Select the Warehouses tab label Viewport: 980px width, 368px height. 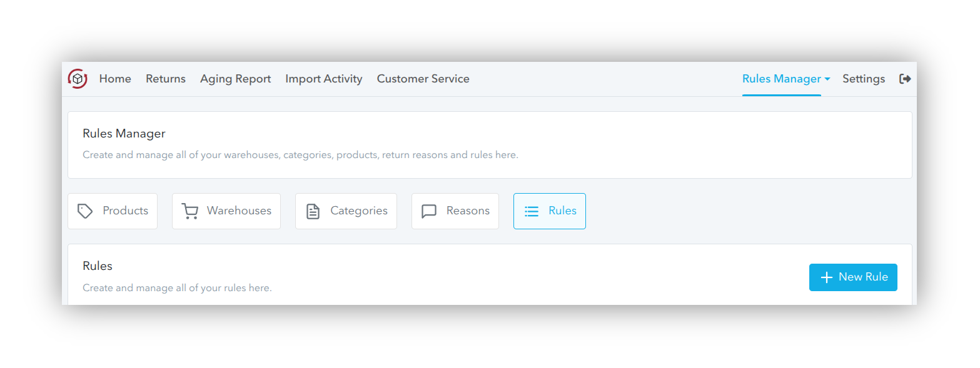(239, 211)
